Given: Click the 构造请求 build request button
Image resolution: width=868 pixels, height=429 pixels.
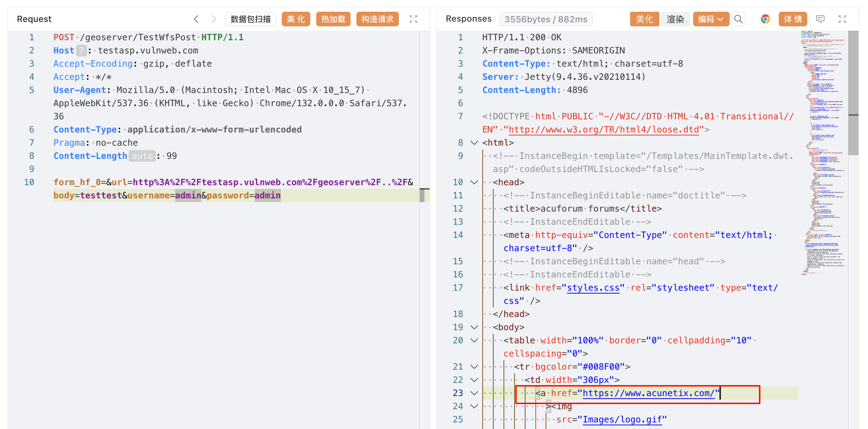Looking at the screenshot, I should [377, 19].
